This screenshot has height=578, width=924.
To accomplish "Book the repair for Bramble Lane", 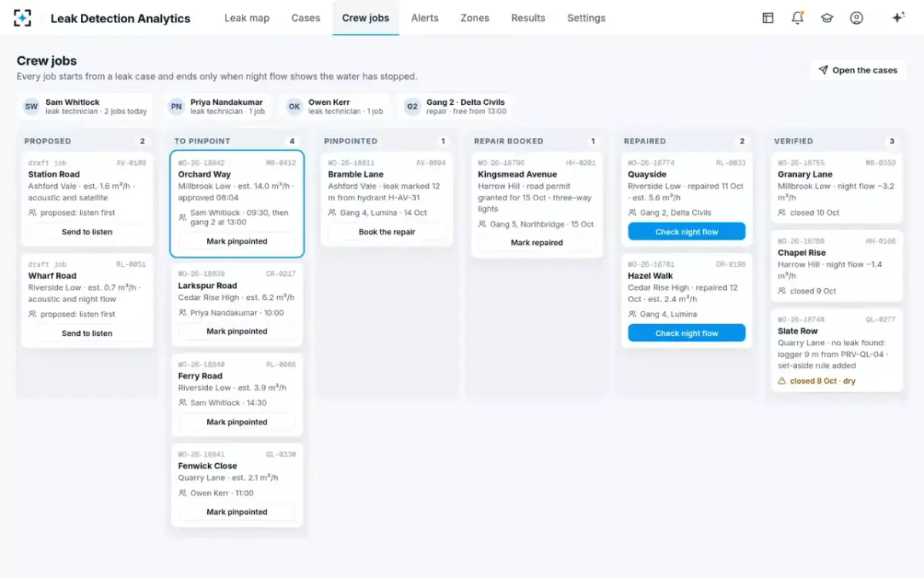I will point(387,232).
